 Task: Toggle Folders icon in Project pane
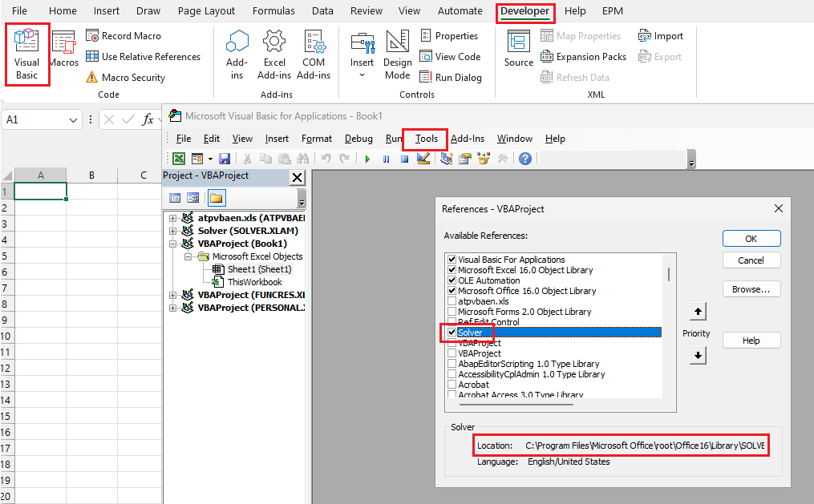point(216,198)
